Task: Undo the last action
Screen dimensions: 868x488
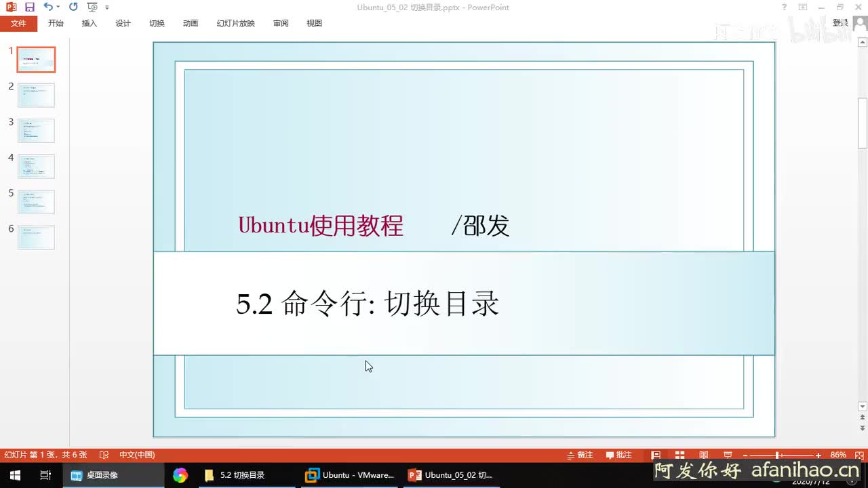Action: pyautogui.click(x=47, y=7)
